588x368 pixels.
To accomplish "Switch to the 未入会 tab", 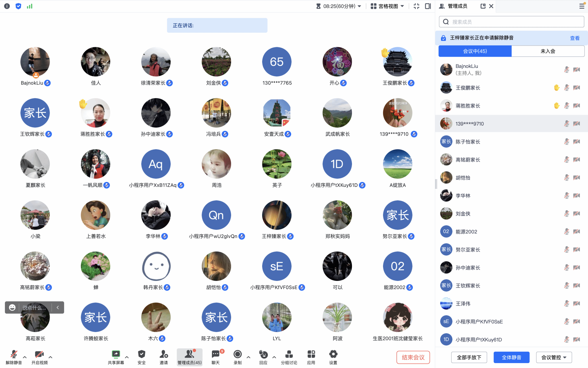I will [548, 51].
